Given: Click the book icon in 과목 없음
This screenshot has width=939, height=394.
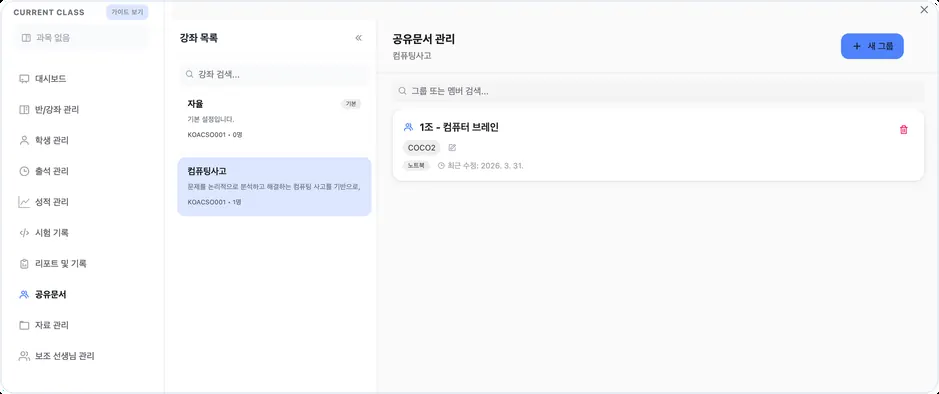Looking at the screenshot, I should click(26, 38).
